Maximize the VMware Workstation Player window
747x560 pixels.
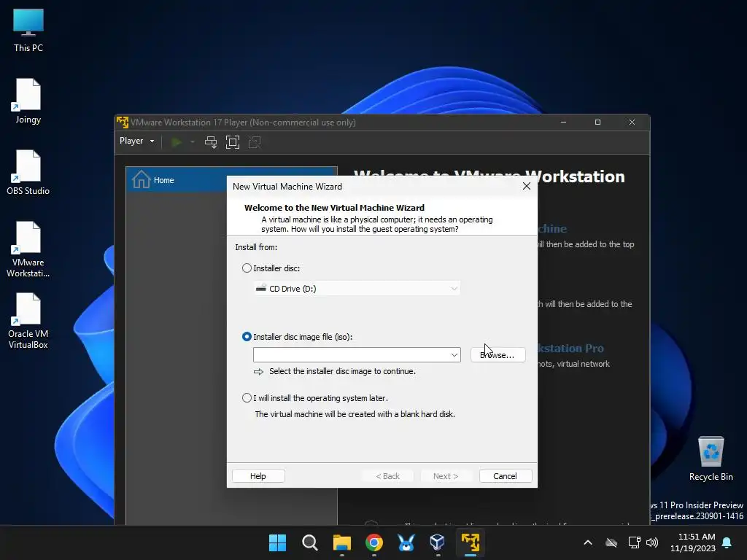click(x=598, y=122)
